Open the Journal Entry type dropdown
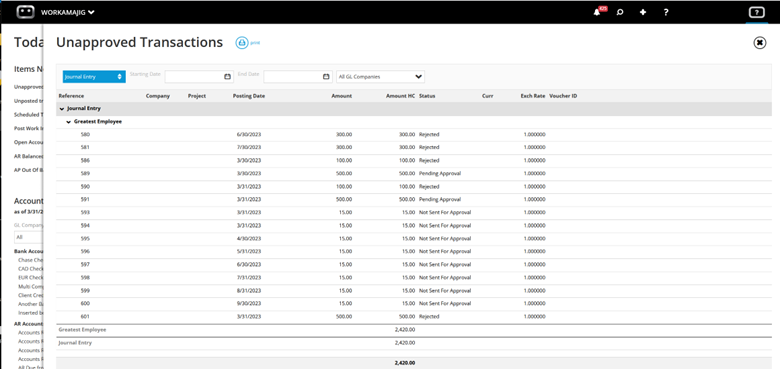 tap(94, 77)
